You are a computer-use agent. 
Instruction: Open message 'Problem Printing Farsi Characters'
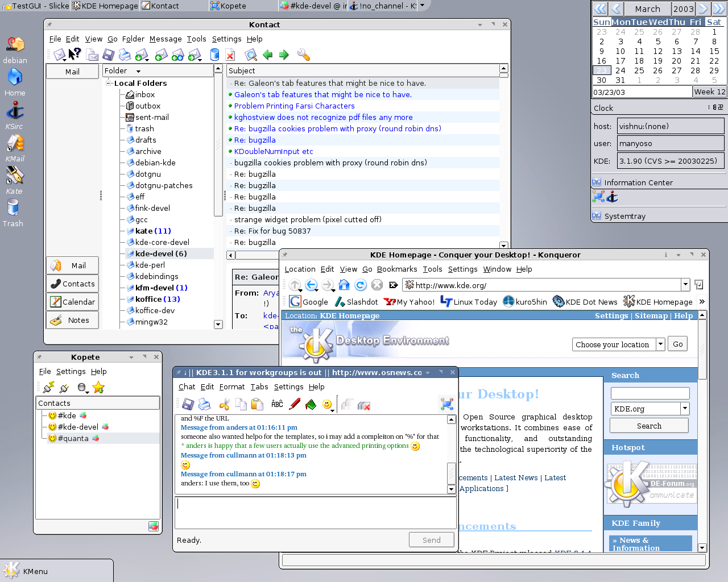pos(294,106)
